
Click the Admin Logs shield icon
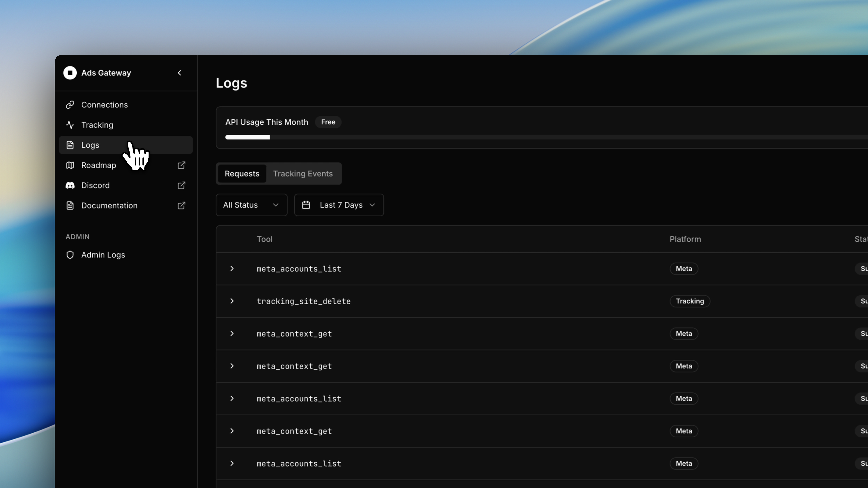(x=70, y=255)
